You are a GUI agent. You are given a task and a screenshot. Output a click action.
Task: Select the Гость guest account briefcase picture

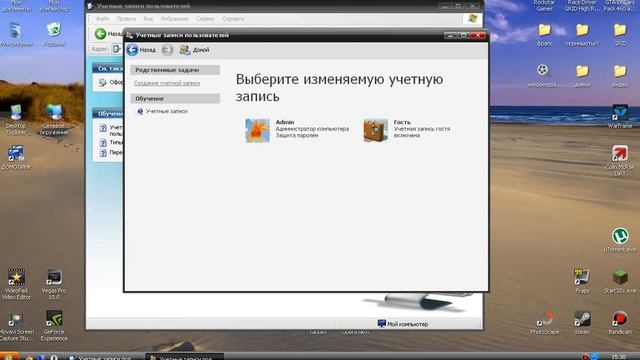pyautogui.click(x=376, y=131)
